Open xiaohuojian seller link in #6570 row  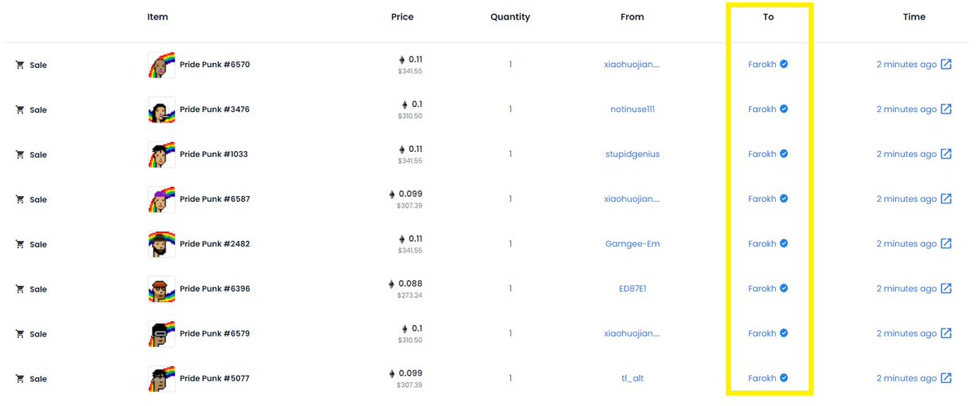(633, 65)
